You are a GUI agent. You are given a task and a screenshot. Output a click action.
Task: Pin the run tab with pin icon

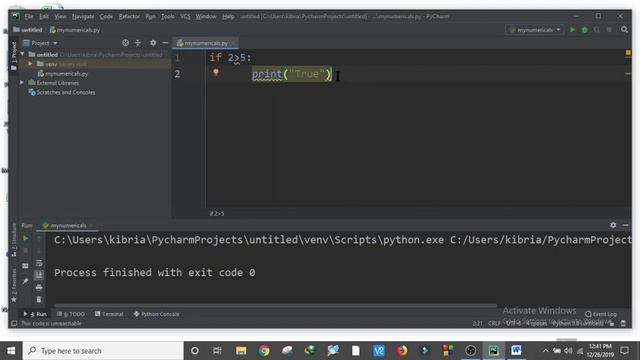(x=25, y=281)
